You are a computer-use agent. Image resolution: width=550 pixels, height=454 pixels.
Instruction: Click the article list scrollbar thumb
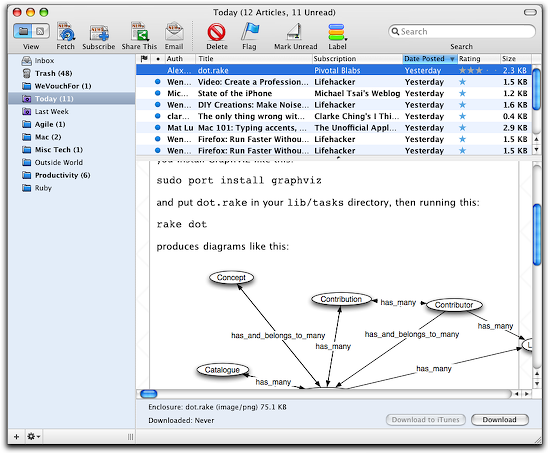[x=536, y=89]
